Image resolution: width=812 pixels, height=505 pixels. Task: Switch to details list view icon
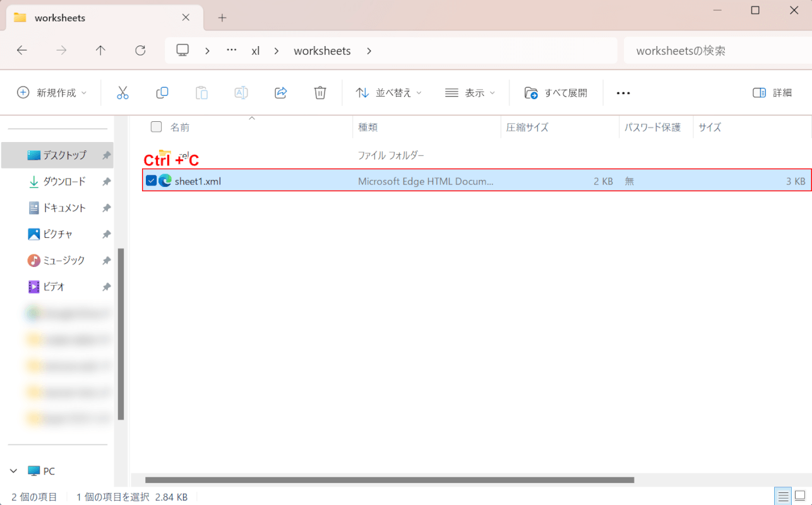pos(783,496)
